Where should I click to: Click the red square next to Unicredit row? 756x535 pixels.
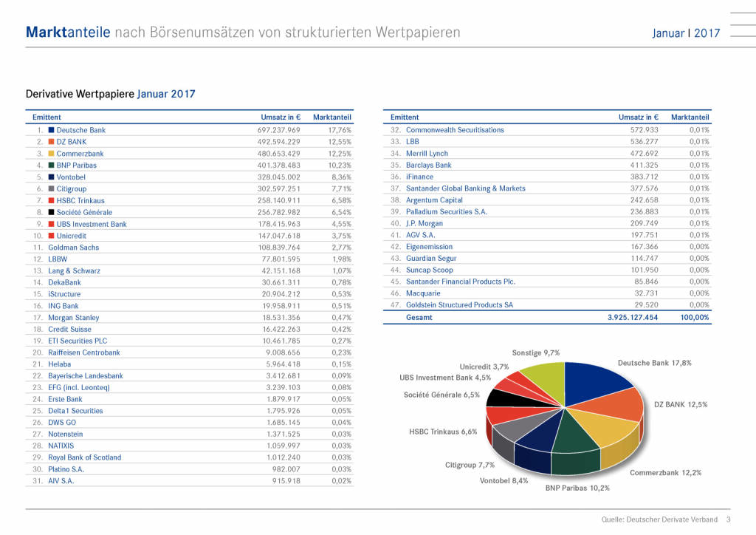pyautogui.click(x=51, y=236)
